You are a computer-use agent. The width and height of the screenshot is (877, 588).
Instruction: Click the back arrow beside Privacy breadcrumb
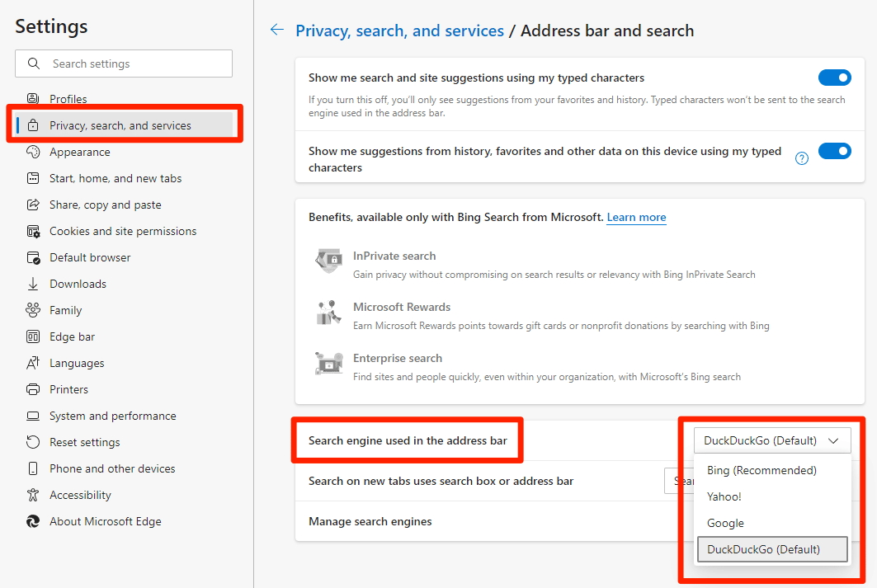[277, 31]
